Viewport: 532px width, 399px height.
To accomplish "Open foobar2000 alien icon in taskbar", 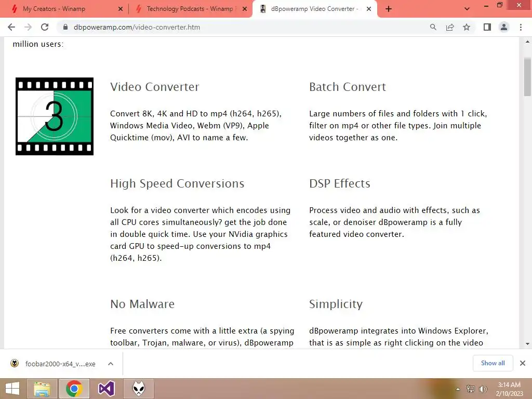I will [138, 389].
